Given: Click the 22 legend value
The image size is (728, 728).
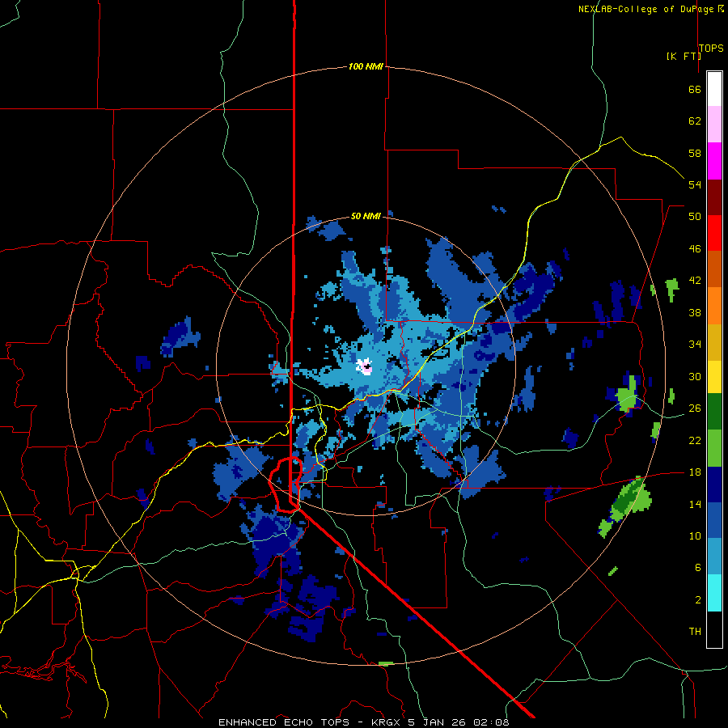Looking at the screenshot, I should click(x=695, y=440).
